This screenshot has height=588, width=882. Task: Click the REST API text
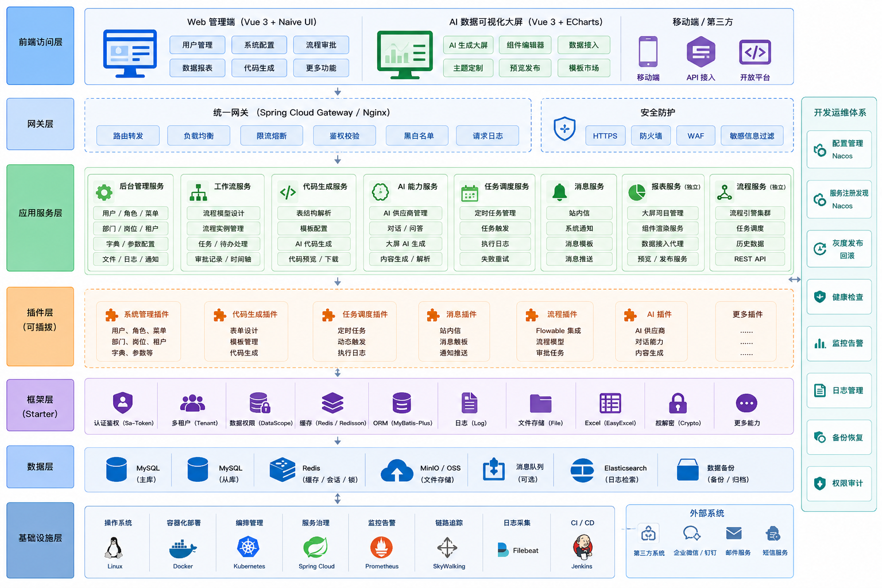(x=750, y=259)
